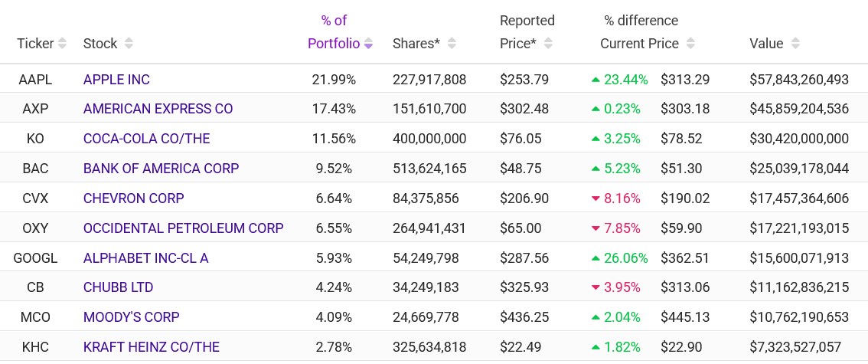Viewport: 868px width, 364px height.
Task: Click the 'Value' column header text
Action: click(766, 43)
